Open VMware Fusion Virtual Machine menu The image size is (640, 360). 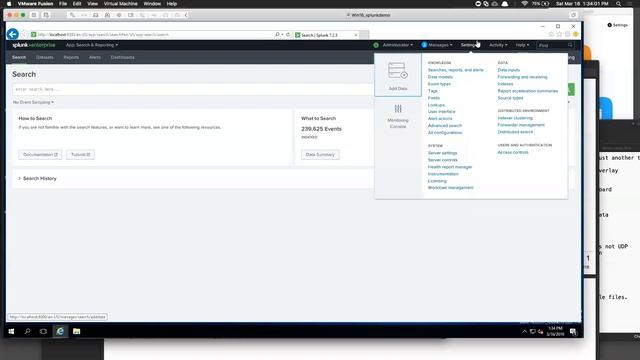120,4
